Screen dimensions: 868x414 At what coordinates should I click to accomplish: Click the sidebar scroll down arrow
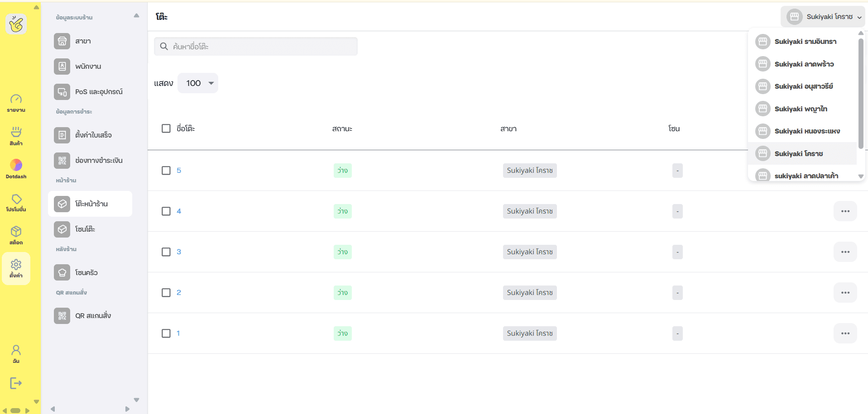(x=136, y=400)
